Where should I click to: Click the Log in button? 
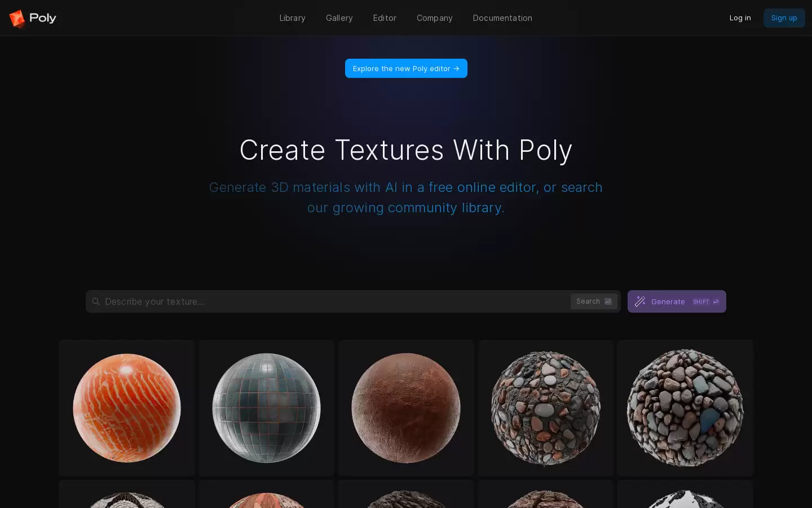[x=740, y=18]
